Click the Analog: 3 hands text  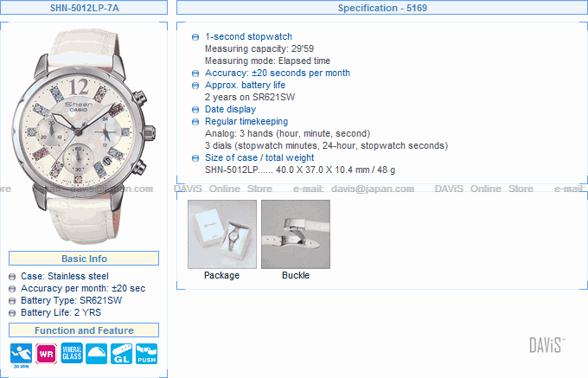click(287, 133)
